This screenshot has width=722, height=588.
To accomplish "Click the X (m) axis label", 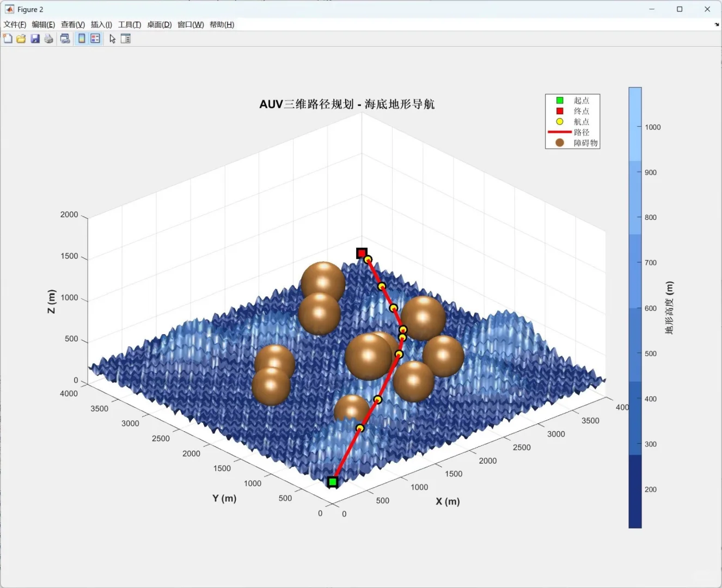I will coord(448,501).
